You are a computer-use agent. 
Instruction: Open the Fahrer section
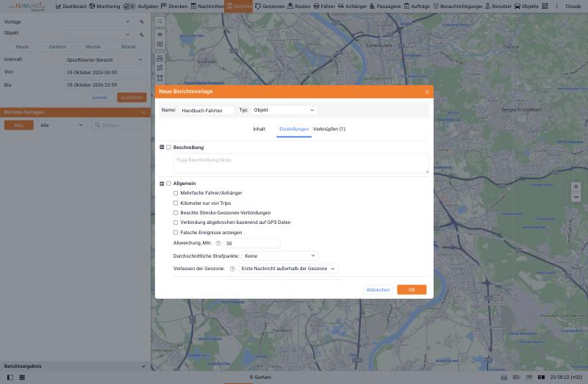click(x=324, y=6)
